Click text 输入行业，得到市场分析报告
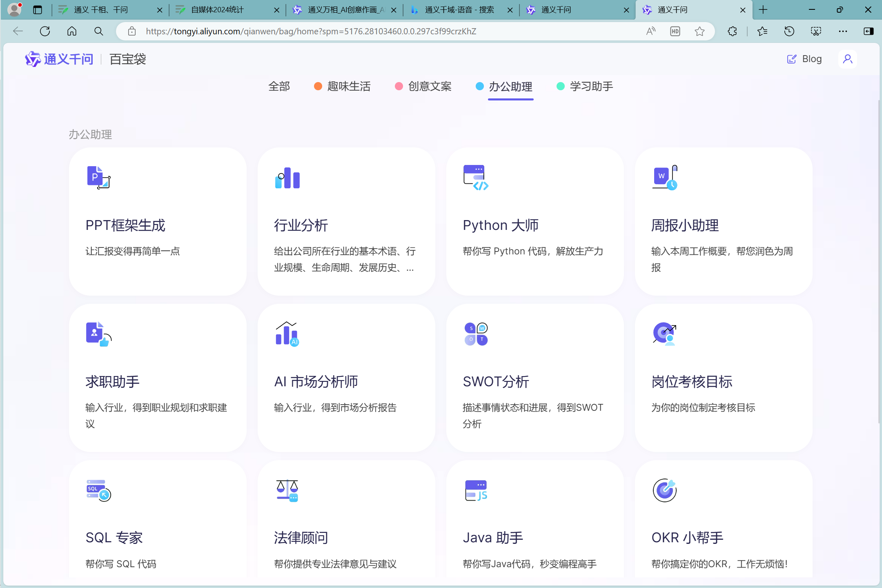The image size is (882, 588). click(x=335, y=408)
